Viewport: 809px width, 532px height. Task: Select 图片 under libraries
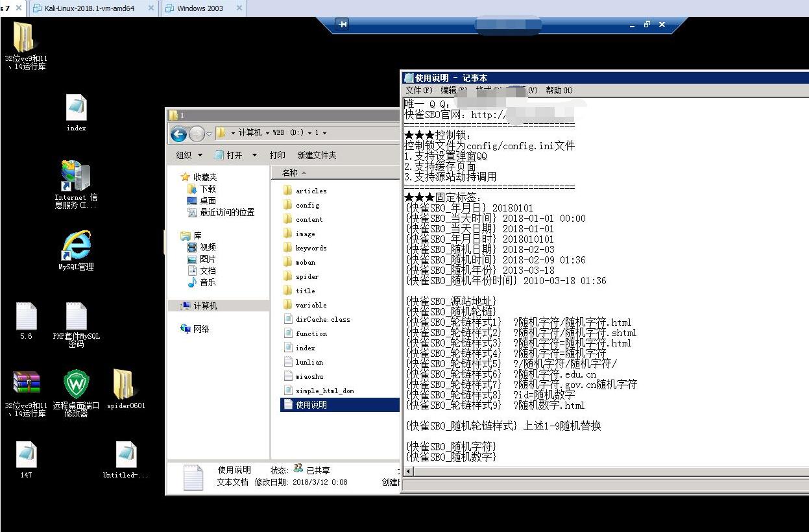tap(202, 259)
